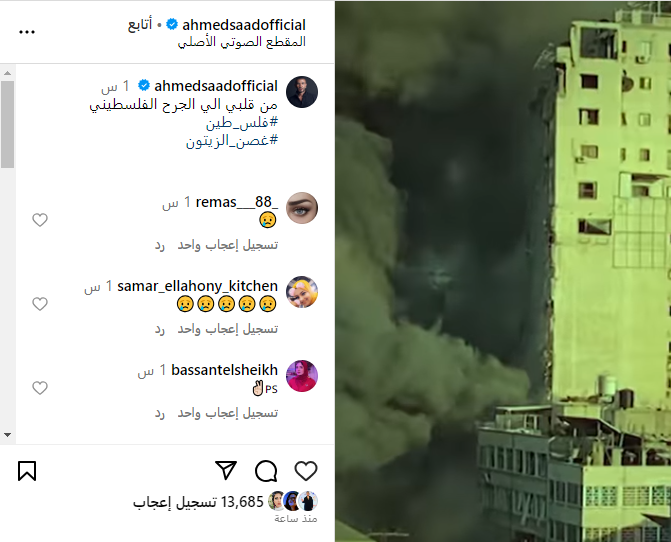Image resolution: width=671 pixels, height=542 pixels.
Task: Click the comments scrollbar up arrow
Action: pyautogui.click(x=7, y=73)
